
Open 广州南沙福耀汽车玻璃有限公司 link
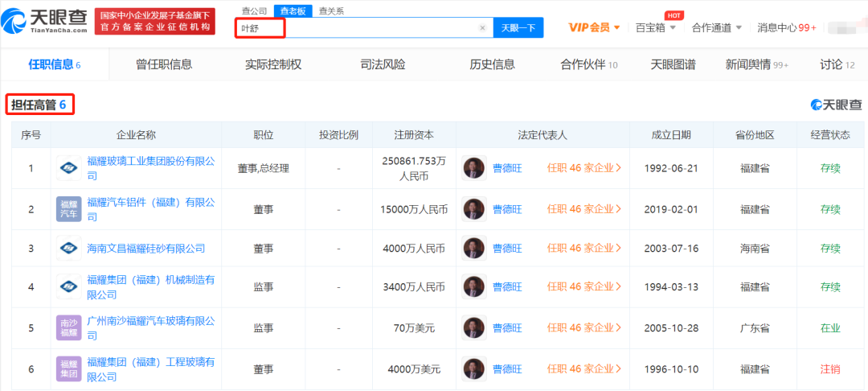151,328
